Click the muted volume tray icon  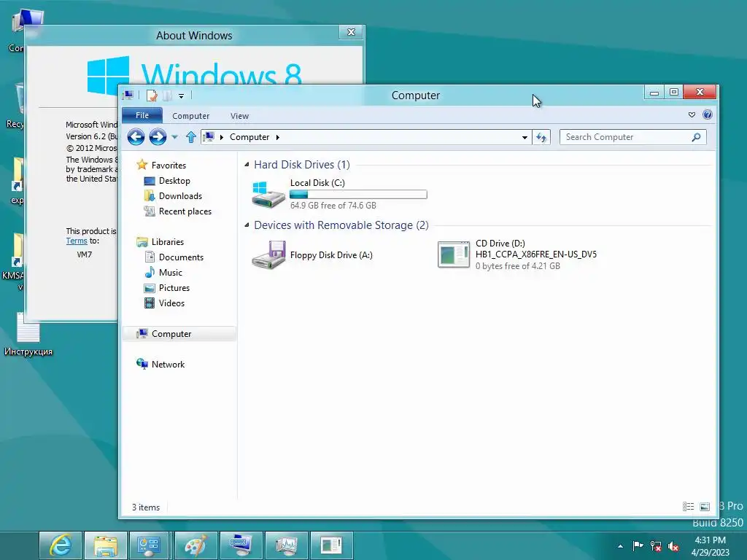[x=673, y=546]
